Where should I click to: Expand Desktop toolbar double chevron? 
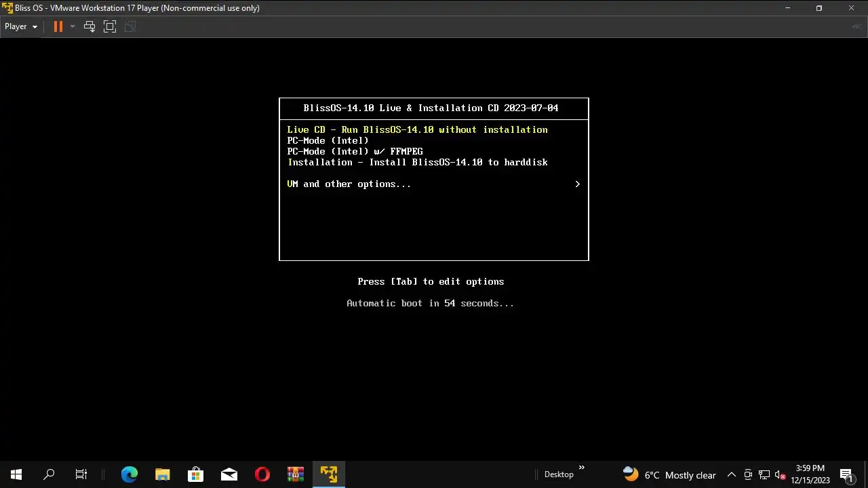tap(581, 468)
